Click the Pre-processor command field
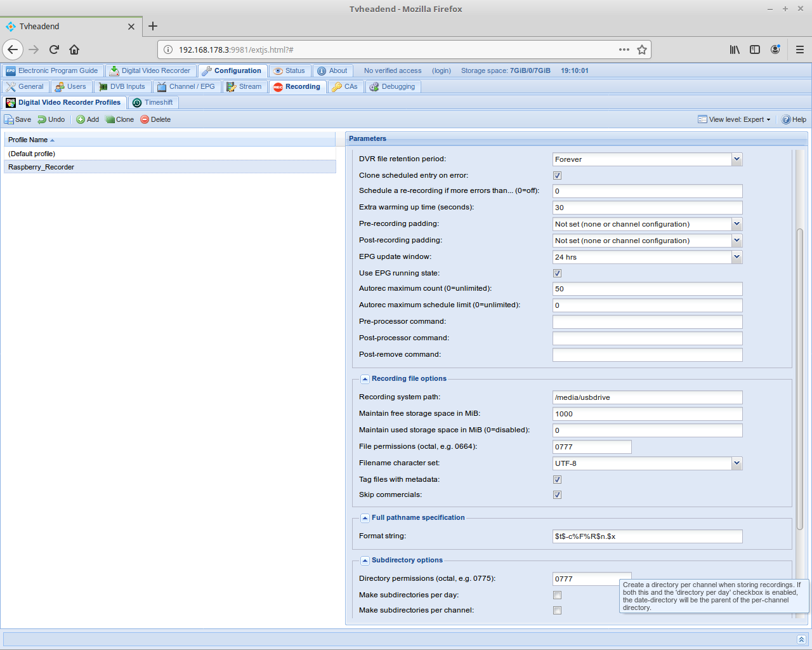Screen dimensions: 812x650 tap(648, 322)
